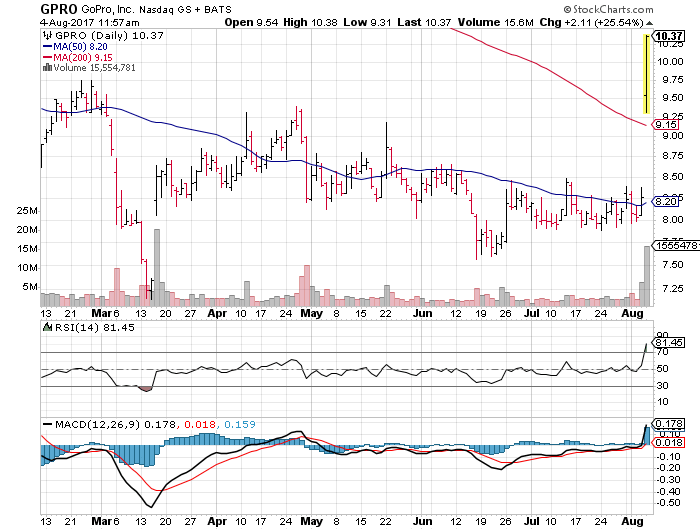
Task: Click the 10.37 last price tag on axis
Action: pos(668,36)
